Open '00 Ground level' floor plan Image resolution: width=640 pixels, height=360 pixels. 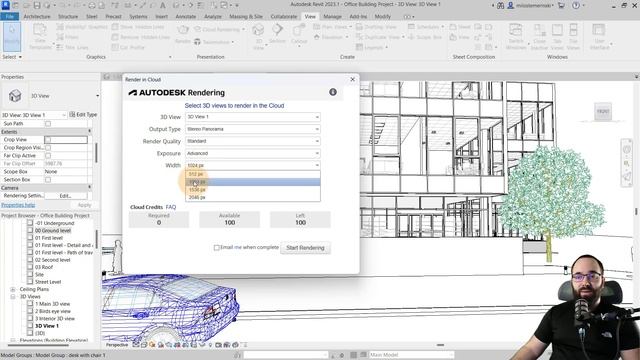[x=53, y=230]
